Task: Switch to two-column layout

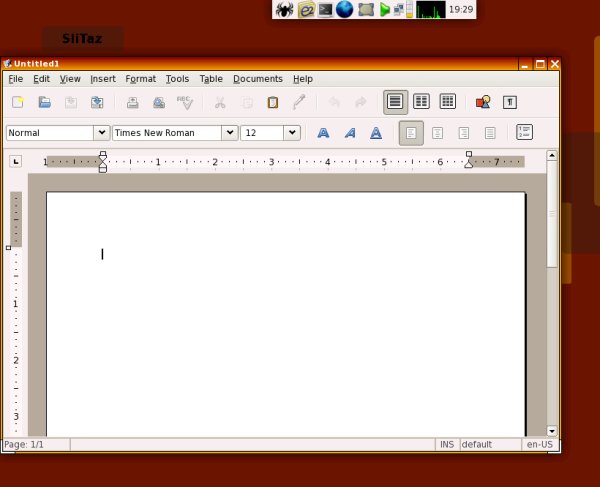Action: (422, 102)
